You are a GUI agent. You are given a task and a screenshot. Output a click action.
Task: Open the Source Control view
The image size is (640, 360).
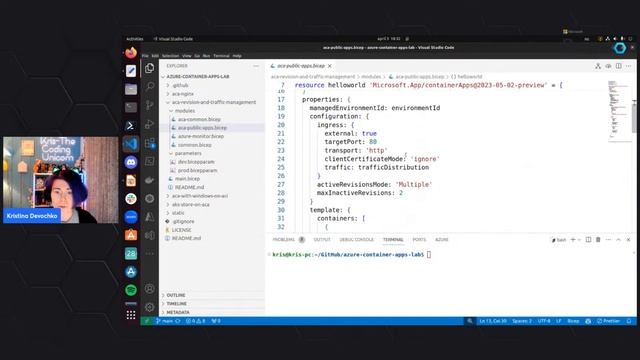[150, 105]
